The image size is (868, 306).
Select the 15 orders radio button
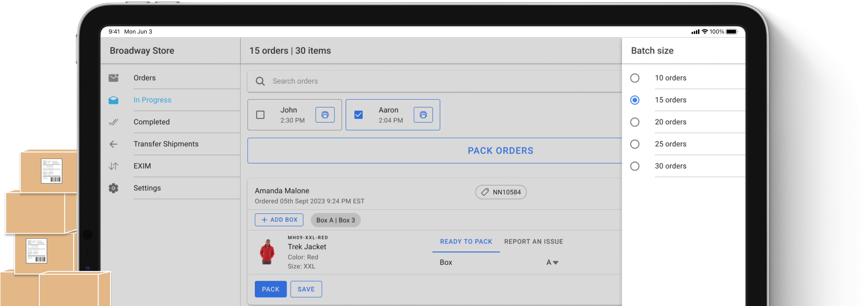click(635, 100)
